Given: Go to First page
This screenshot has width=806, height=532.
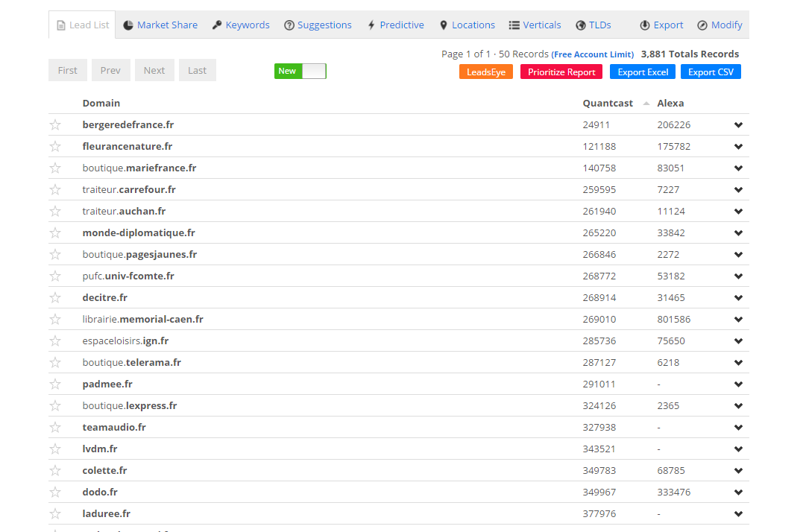Looking at the screenshot, I should 67,70.
